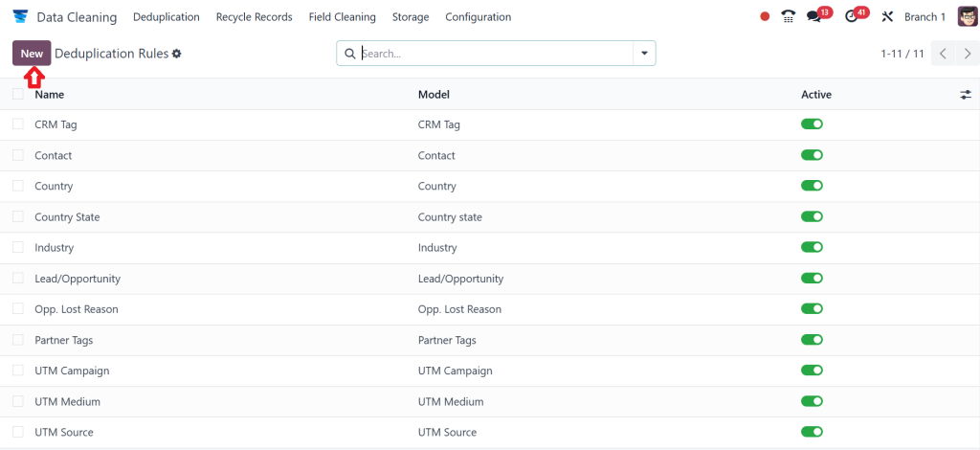
Task: Click the Country state model cell
Action: [x=450, y=217]
